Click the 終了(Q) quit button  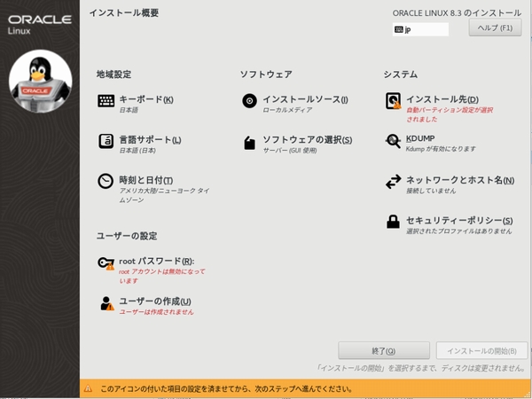tap(384, 350)
